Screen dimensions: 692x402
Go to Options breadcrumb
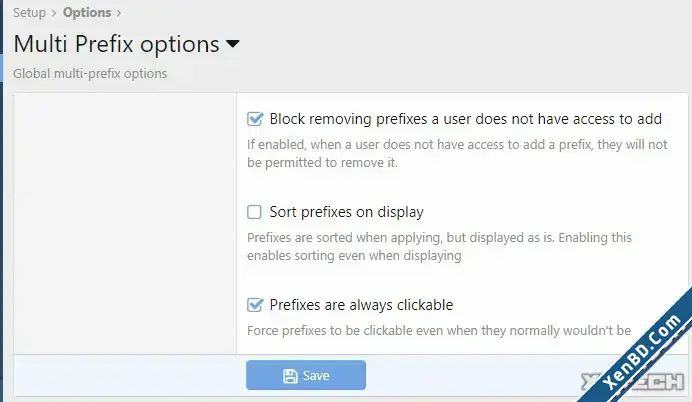coord(87,13)
